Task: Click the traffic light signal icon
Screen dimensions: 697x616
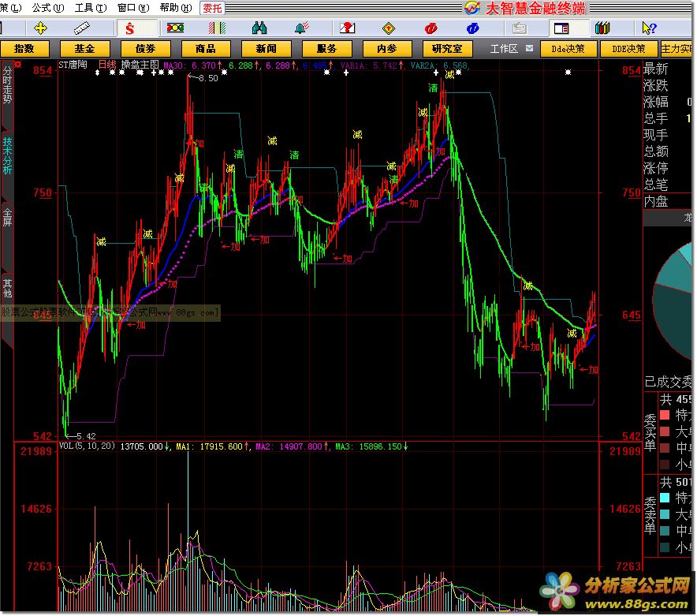Action: [175, 28]
